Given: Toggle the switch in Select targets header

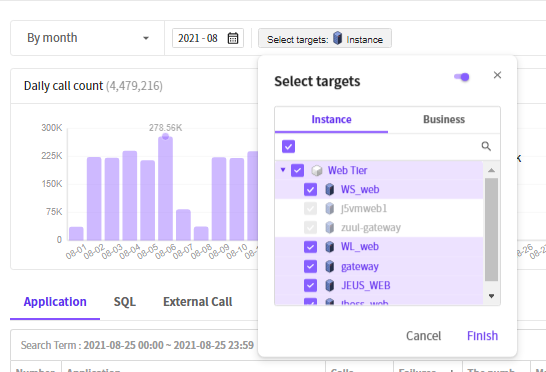Looking at the screenshot, I should [462, 77].
